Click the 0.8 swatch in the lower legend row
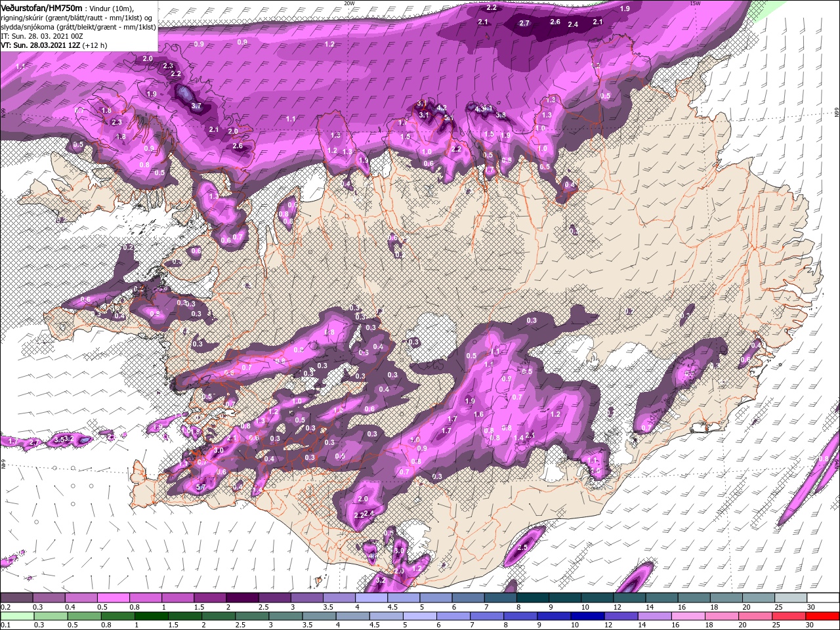 [x=118, y=616]
